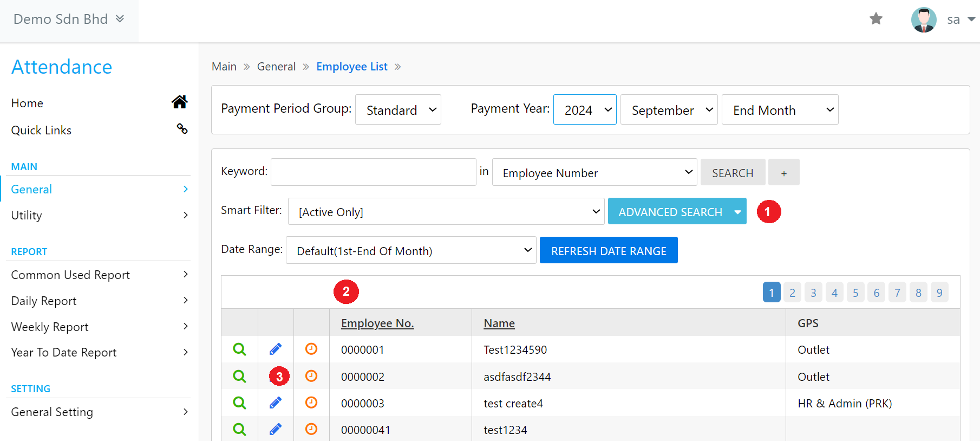View employee 00000041 magnifier icon

point(239,429)
